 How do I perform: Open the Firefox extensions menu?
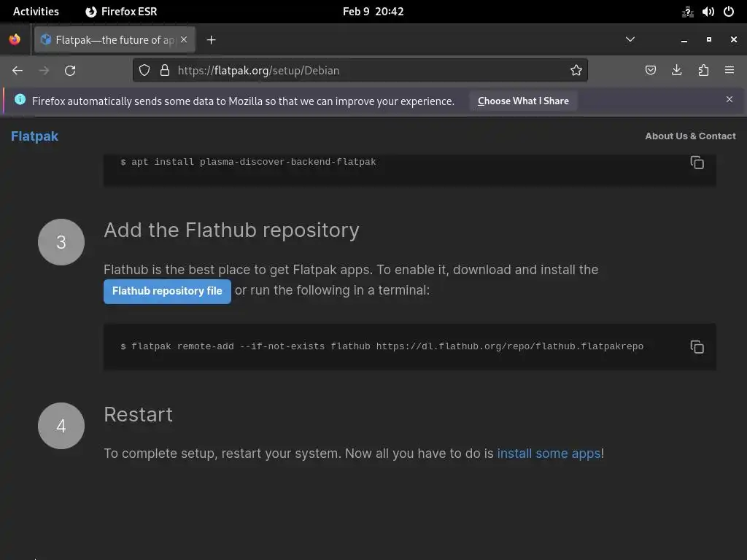click(703, 70)
